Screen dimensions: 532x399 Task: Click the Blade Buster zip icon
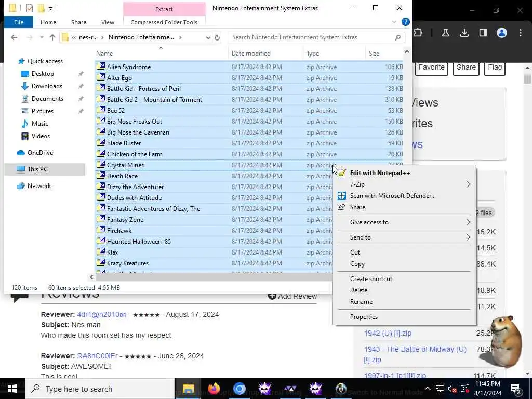tap(100, 143)
